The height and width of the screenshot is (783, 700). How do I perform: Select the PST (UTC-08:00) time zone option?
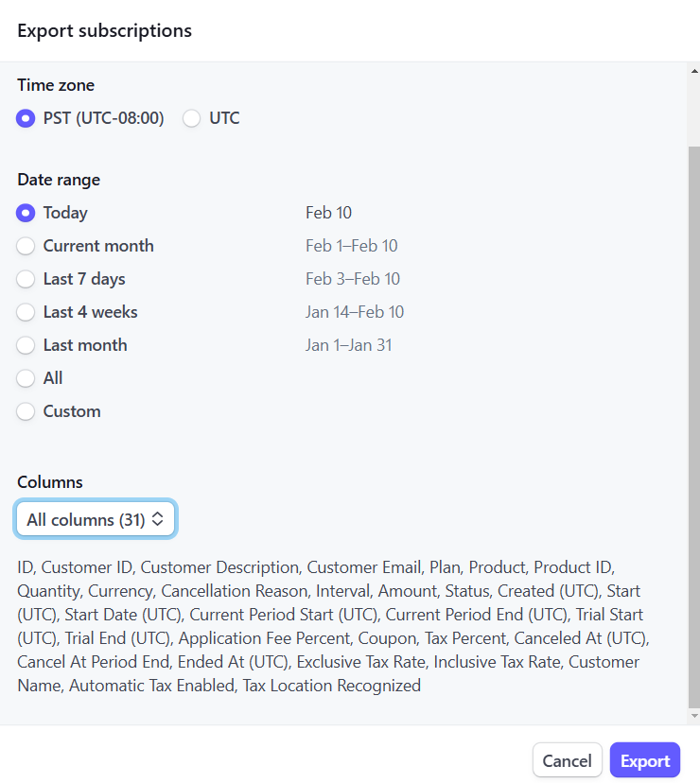pyautogui.click(x=26, y=118)
